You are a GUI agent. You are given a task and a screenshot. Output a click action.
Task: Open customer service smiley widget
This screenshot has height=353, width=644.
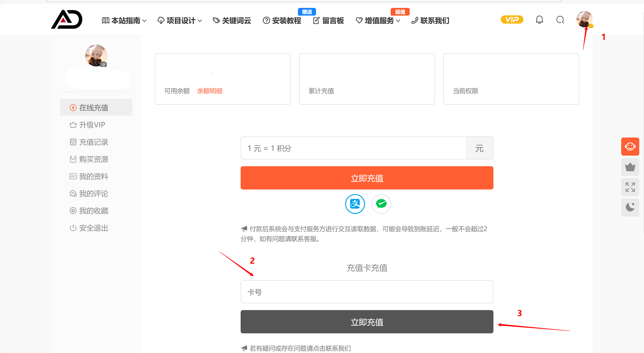coord(630,147)
